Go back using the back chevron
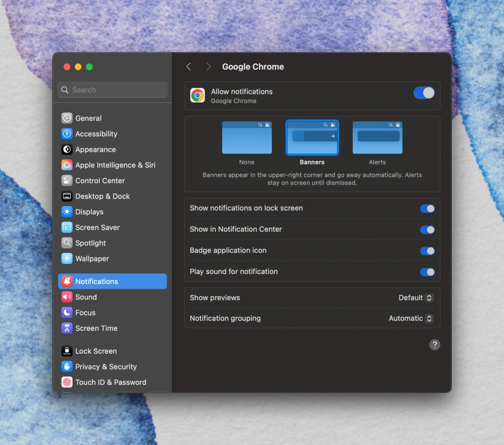This screenshot has width=504, height=445. pos(188,67)
